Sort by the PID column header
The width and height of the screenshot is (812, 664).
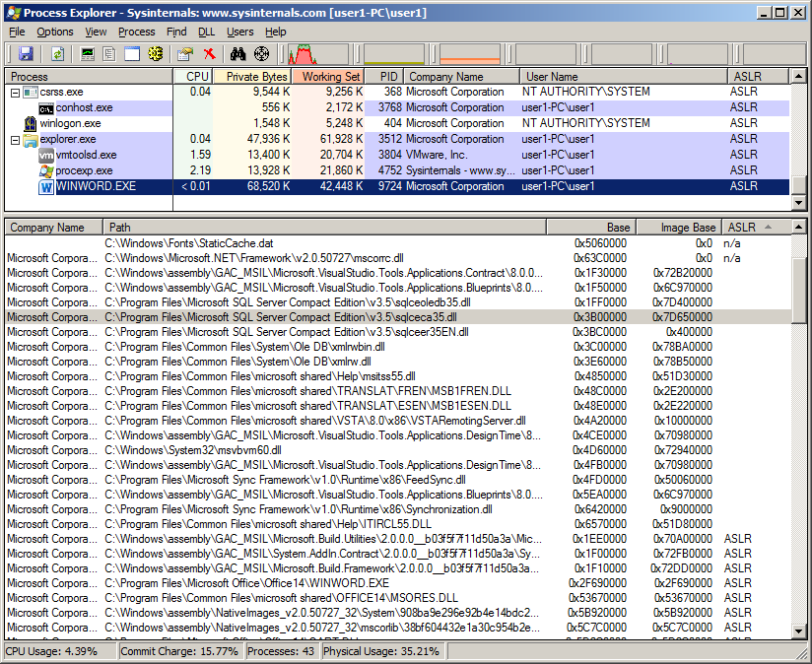click(x=383, y=77)
